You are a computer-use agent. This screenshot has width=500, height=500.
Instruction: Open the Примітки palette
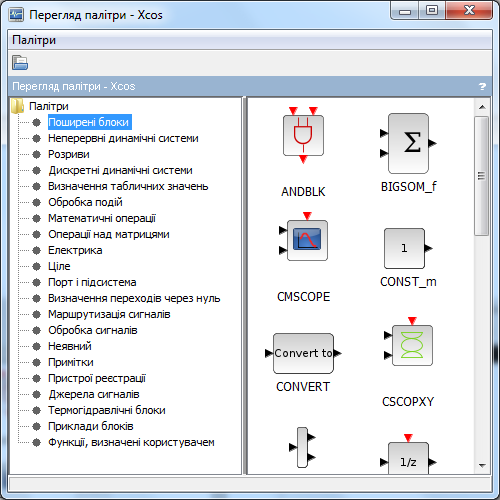[71, 362]
